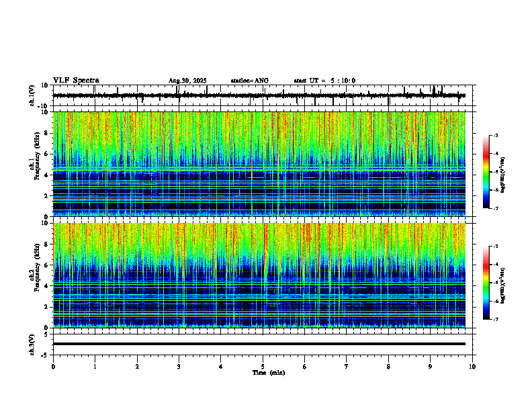Click time axis tick label "6"
The width and height of the screenshot is (532, 411).
(305, 367)
